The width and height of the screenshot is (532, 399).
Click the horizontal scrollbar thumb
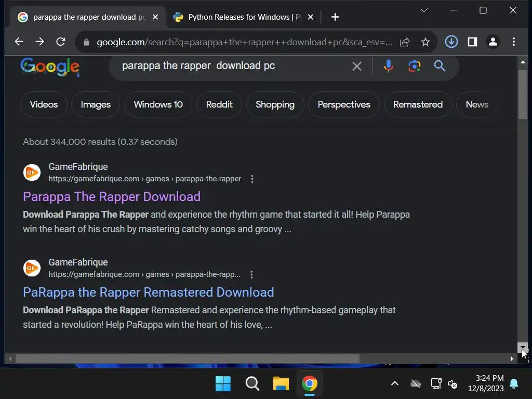click(x=187, y=358)
